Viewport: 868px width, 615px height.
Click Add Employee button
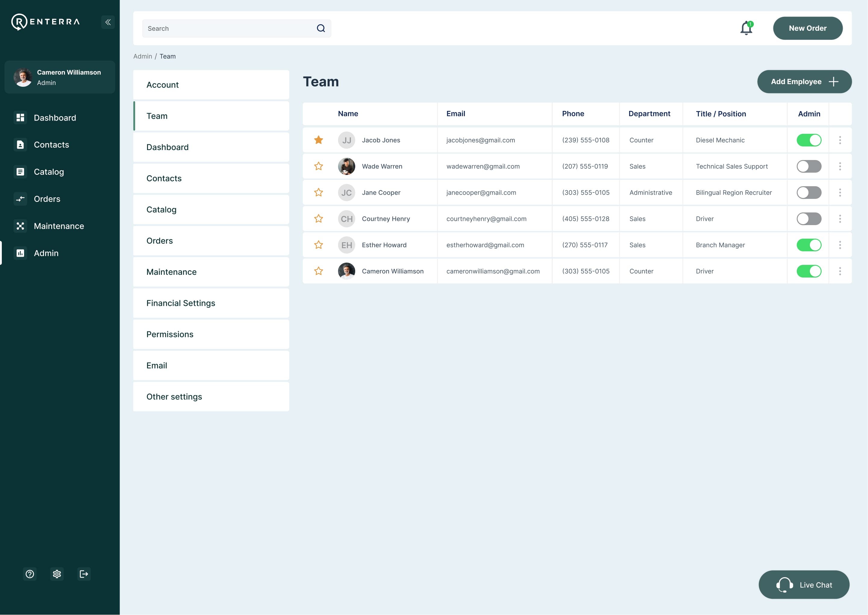[x=804, y=82]
